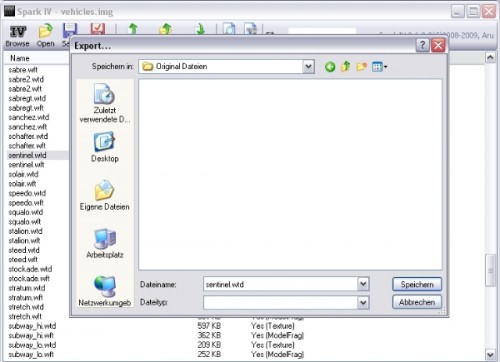This screenshot has height=362, width=500.
Task: Select speedo.wft in the file list
Action: pos(26,203)
